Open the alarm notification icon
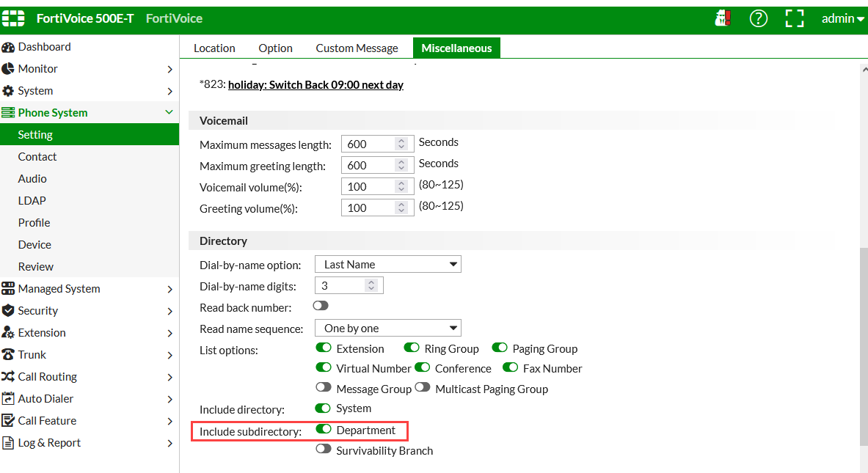Image resolution: width=868 pixels, height=473 pixels. click(x=723, y=18)
